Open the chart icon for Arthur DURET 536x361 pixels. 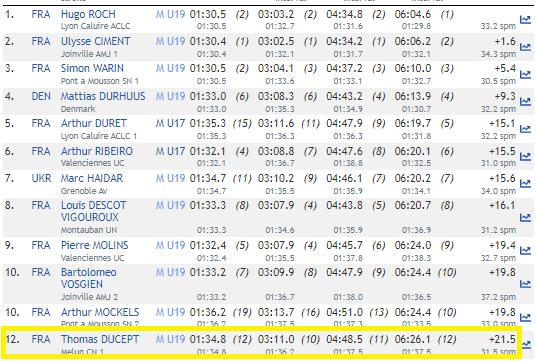coord(525,129)
